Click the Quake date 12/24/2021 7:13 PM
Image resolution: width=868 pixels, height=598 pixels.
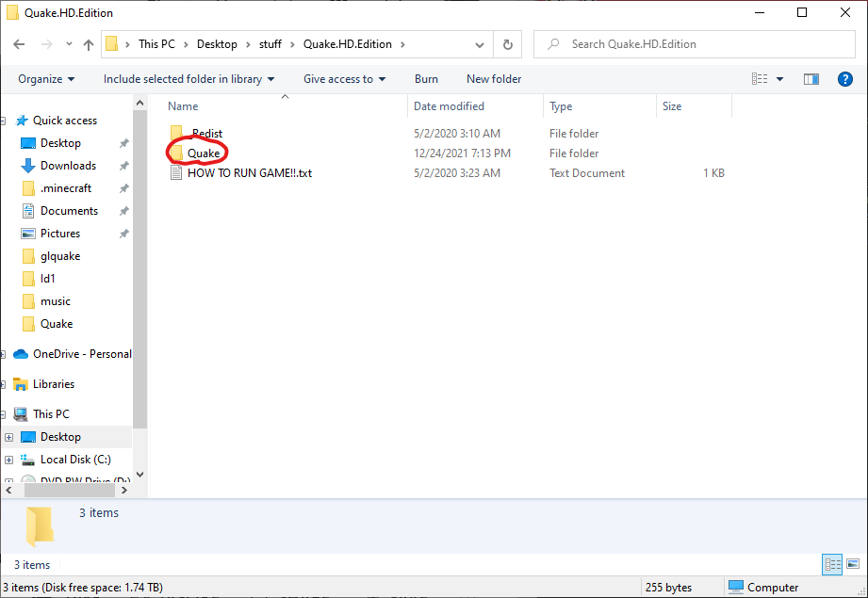[x=462, y=154]
